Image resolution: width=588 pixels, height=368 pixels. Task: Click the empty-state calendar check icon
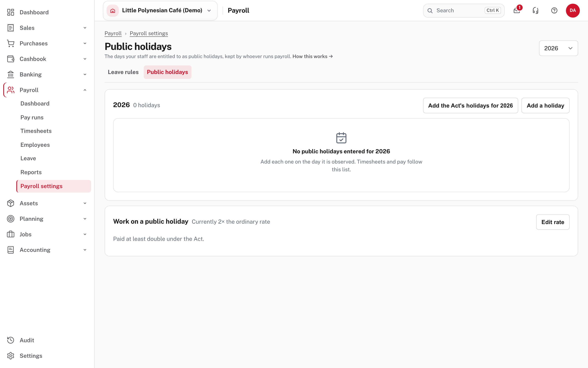341,138
